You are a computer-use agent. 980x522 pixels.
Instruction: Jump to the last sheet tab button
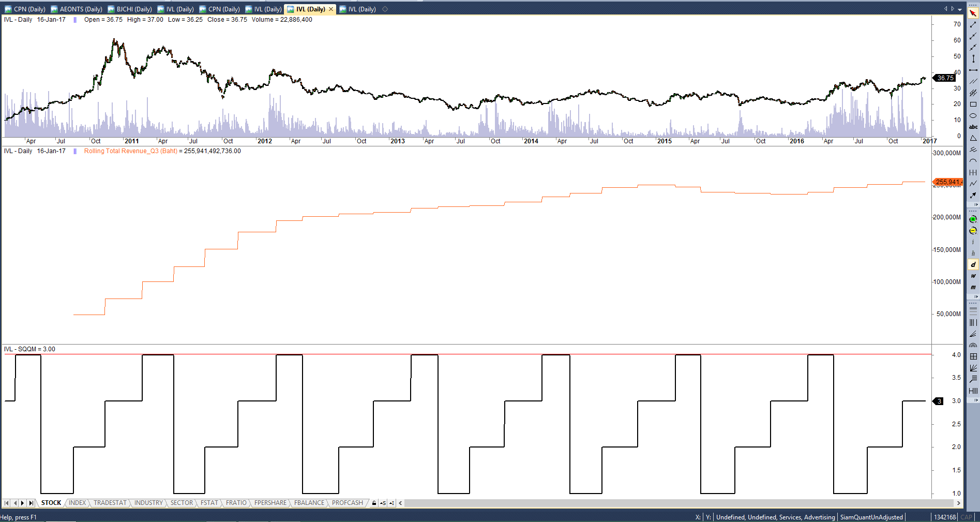coord(31,503)
